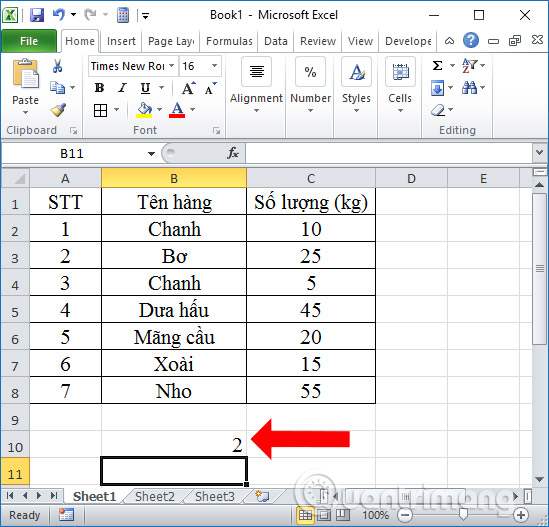Click the Paste clipboard icon
This screenshot has width=549, height=527.
tap(26, 74)
